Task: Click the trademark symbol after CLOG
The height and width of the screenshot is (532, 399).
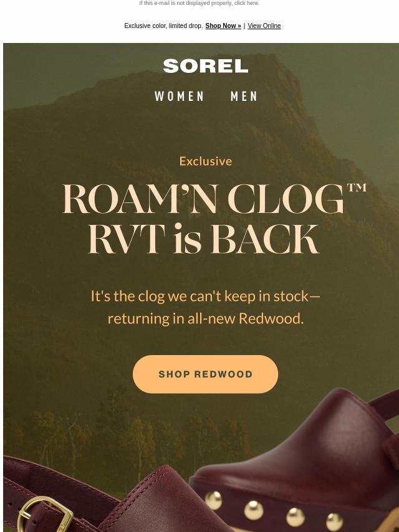Action: tap(357, 188)
